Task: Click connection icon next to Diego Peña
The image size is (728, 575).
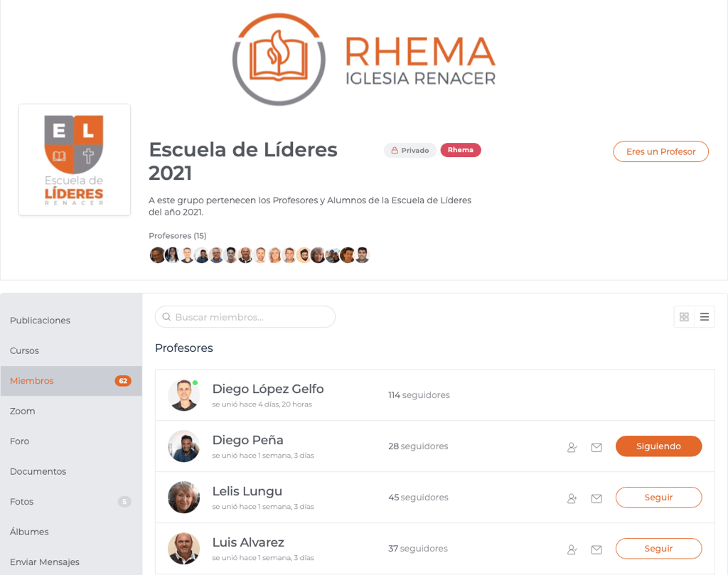Action: click(x=572, y=447)
